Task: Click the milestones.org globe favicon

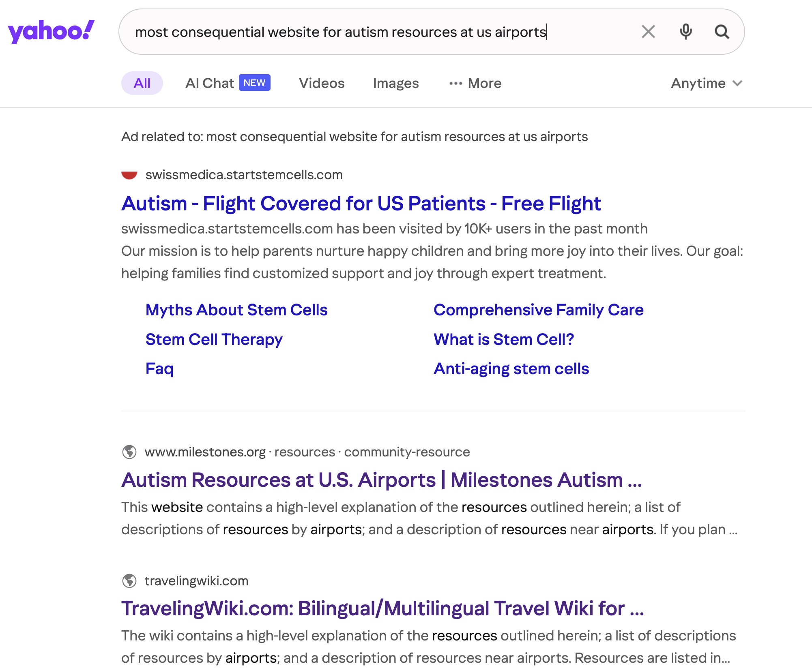Action: (129, 452)
